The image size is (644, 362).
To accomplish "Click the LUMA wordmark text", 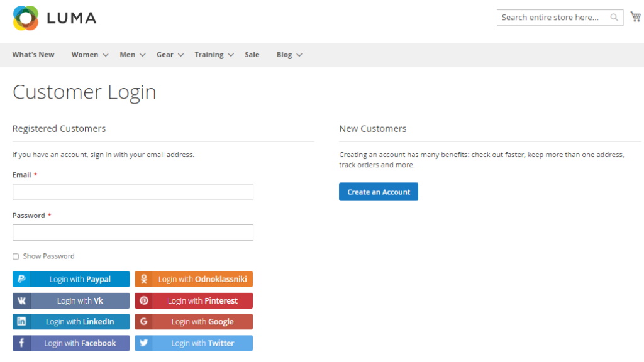I will coord(72,18).
